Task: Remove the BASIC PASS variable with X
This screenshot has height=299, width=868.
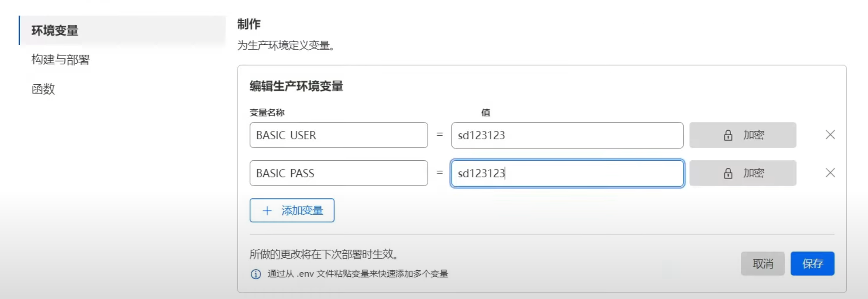Action: click(830, 173)
